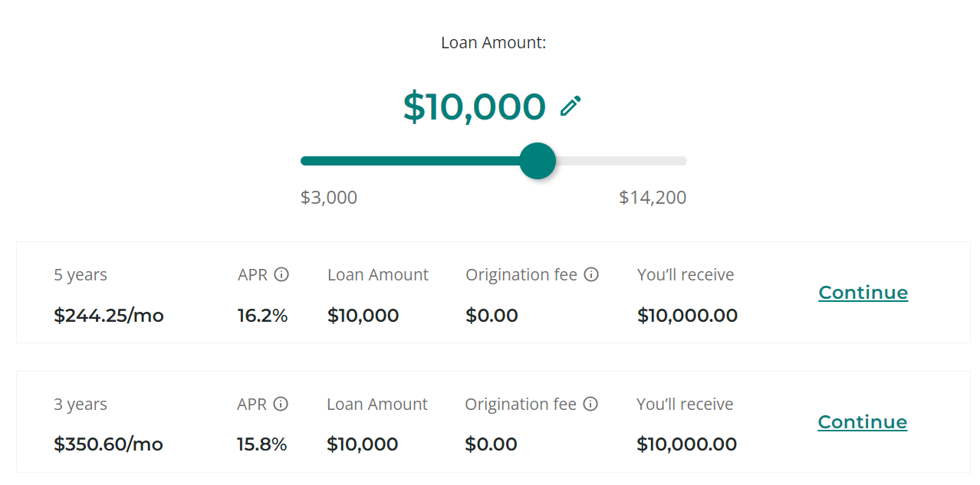This screenshot has height=485, width=980.
Task: Click the $14,200 maximum amount label
Action: coord(653,198)
